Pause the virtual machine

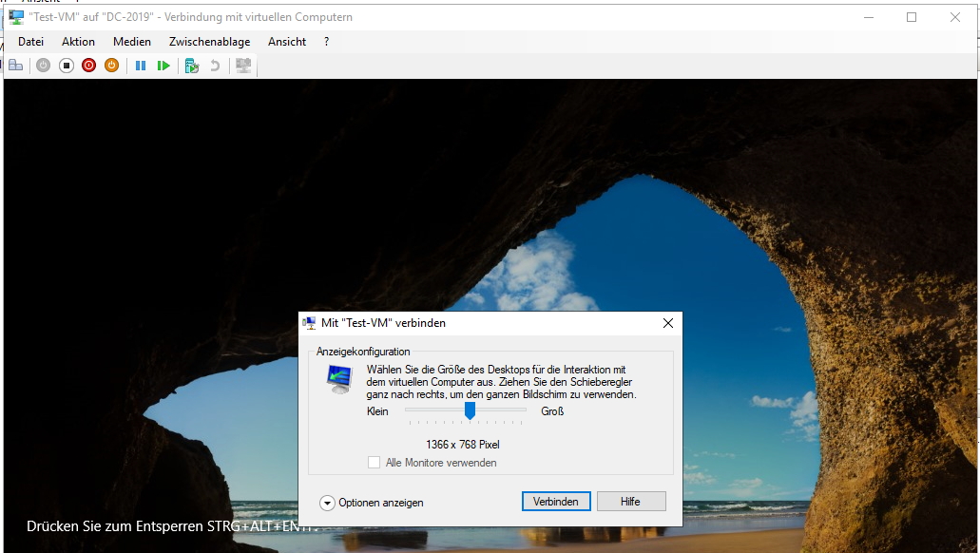141,66
